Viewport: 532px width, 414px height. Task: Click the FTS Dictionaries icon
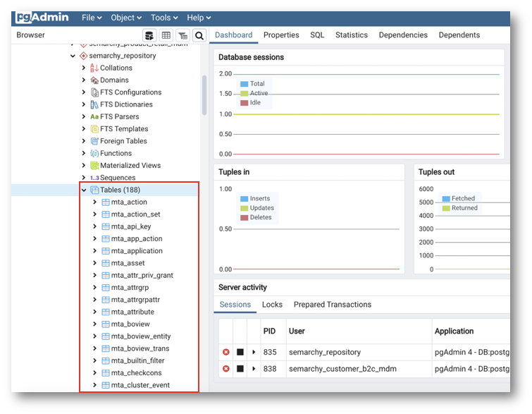point(94,104)
